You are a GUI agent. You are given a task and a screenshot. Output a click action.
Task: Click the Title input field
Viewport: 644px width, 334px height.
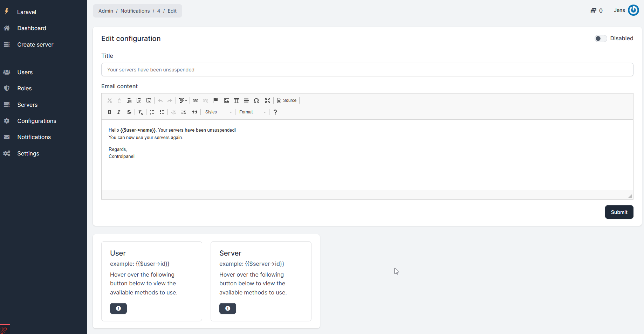tap(367, 70)
